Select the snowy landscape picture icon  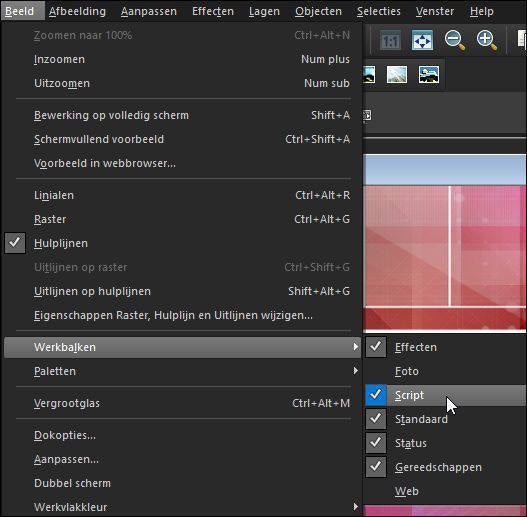point(429,74)
